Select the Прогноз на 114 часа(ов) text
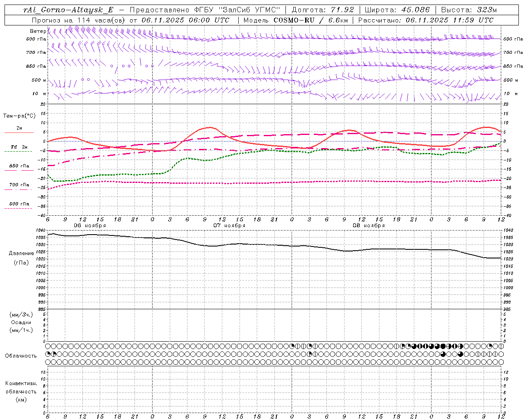The width and height of the screenshot is (525, 420). tap(79, 20)
